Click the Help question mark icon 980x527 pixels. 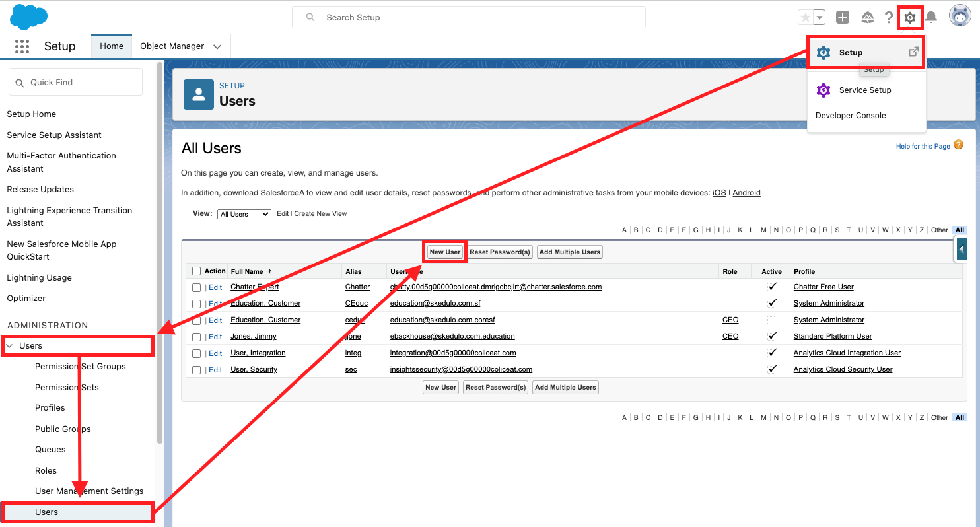tap(889, 18)
